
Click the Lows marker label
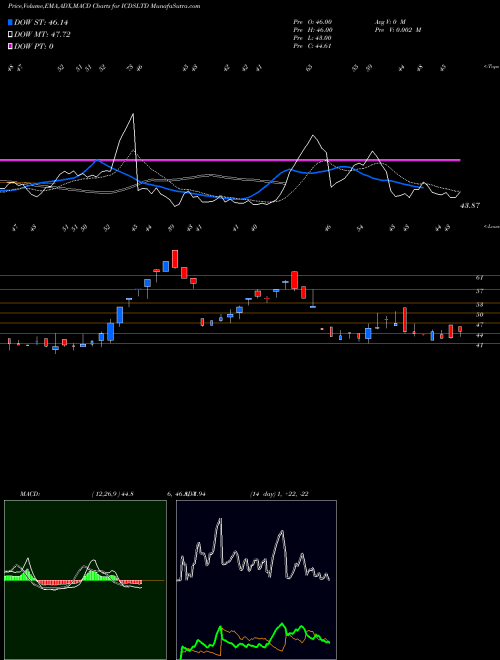coord(492,226)
